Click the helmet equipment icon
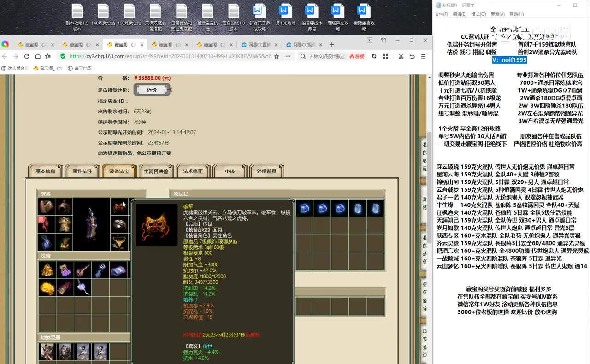The height and width of the screenshot is (364, 590). click(64, 207)
